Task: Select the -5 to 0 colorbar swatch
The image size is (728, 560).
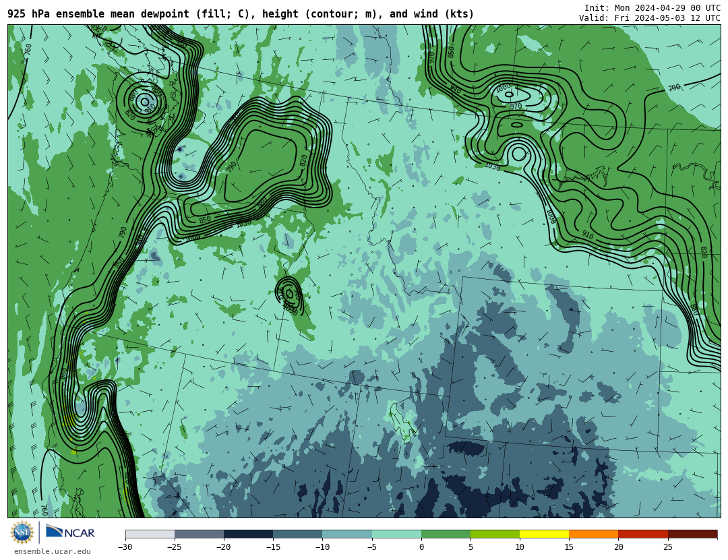Action: [396, 534]
